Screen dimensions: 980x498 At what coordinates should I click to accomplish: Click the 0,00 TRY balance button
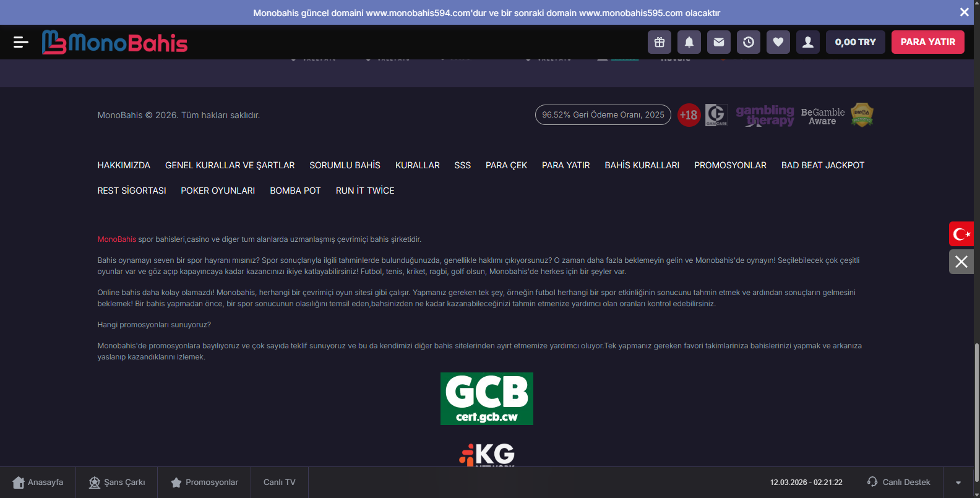(x=855, y=42)
